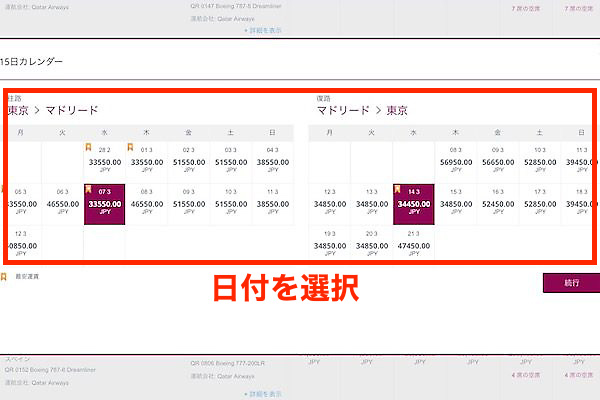Open 詳細を表示 link under QR 0147 flight

pyautogui.click(x=263, y=30)
